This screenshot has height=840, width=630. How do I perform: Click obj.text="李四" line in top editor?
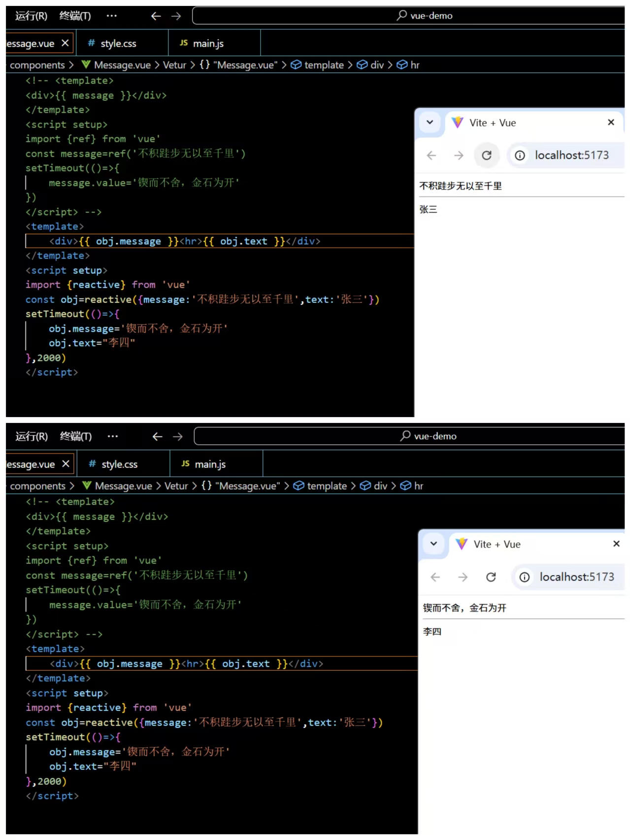tap(92, 343)
